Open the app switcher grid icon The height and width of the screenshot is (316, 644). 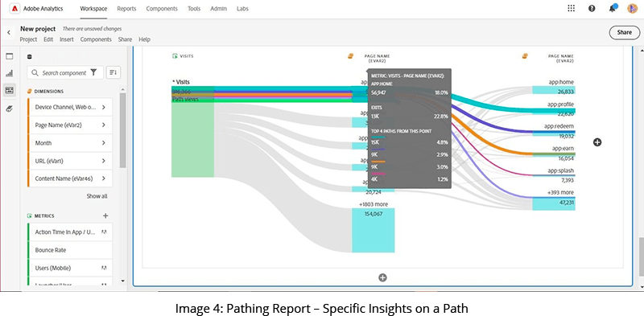pyautogui.click(x=571, y=8)
